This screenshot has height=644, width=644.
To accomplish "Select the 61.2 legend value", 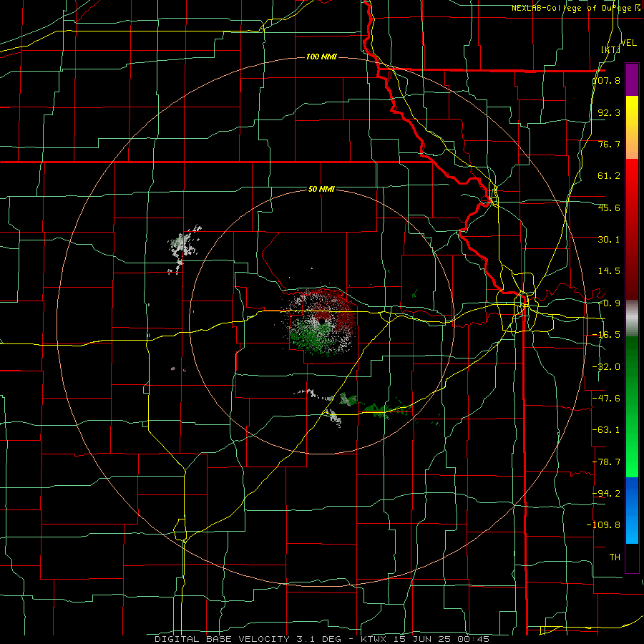I will (x=609, y=176).
